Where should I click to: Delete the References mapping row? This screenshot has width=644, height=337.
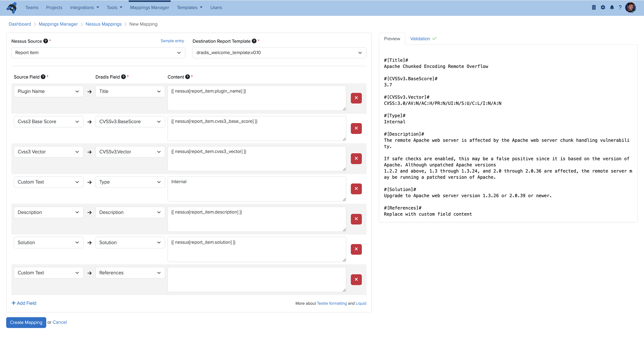pos(356,279)
